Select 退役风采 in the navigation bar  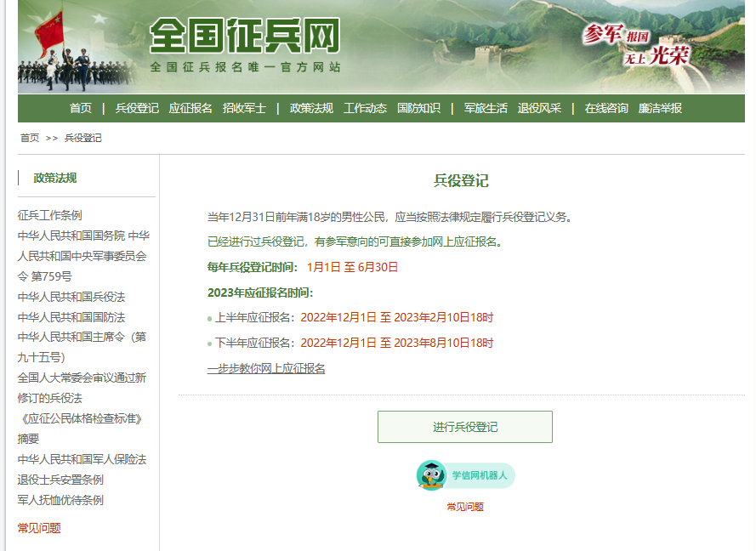(x=539, y=108)
